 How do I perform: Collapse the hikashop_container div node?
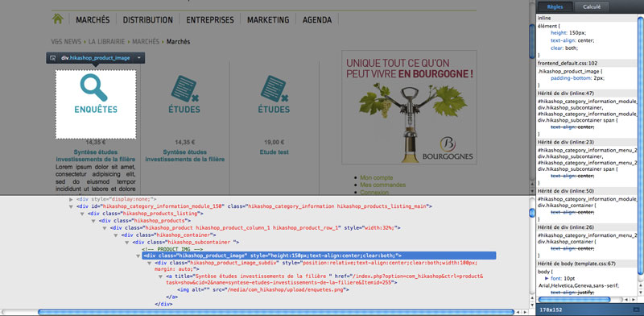click(x=116, y=235)
